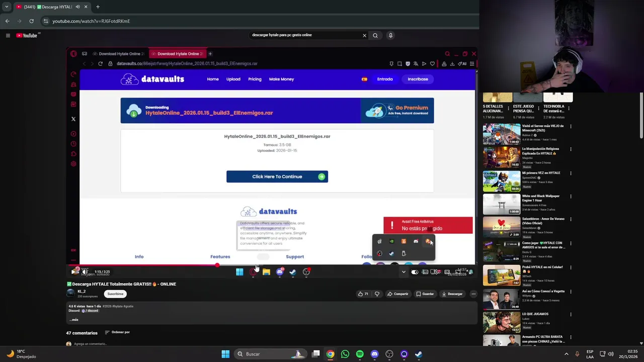Clear the YouTube search box text

pos(364,35)
